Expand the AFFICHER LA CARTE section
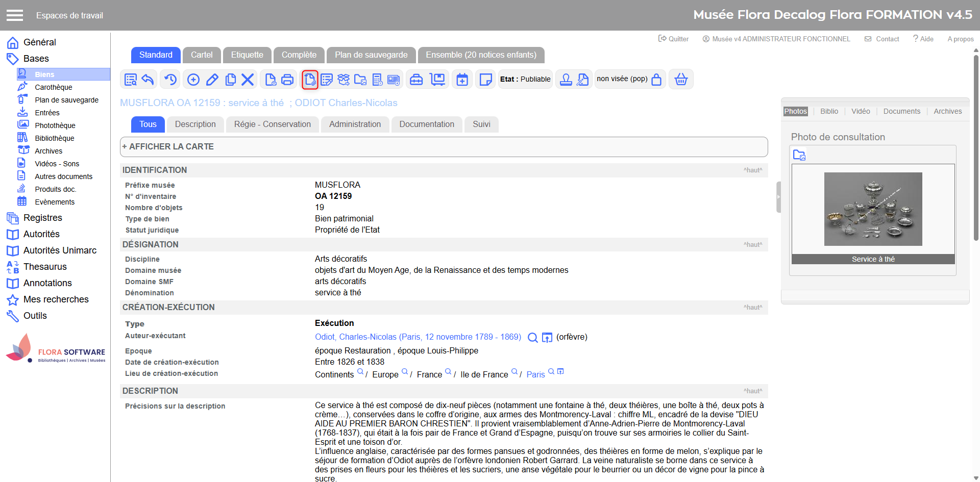 click(x=168, y=147)
